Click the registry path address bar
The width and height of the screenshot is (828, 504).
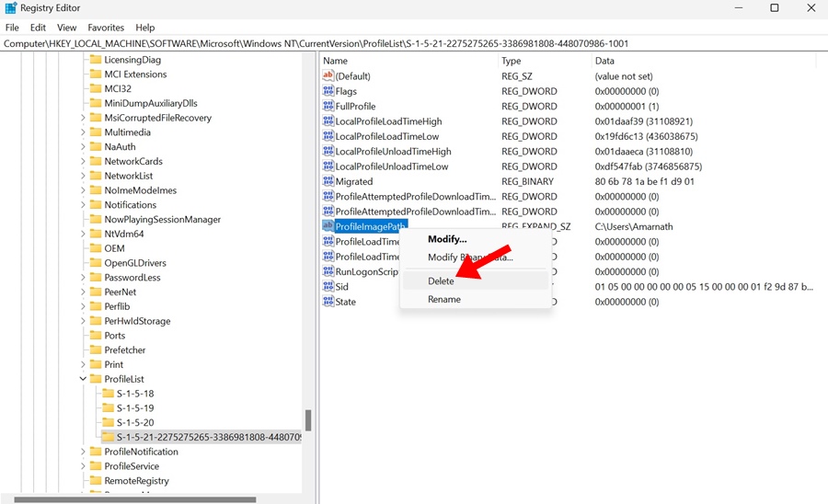pos(414,43)
